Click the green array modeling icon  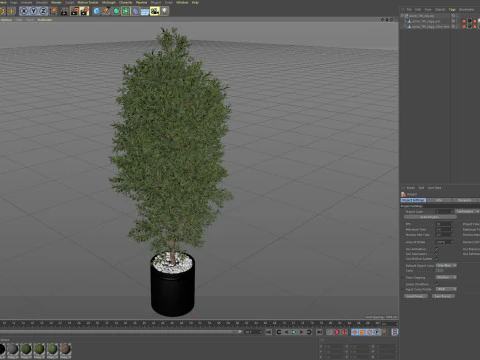(126, 11)
